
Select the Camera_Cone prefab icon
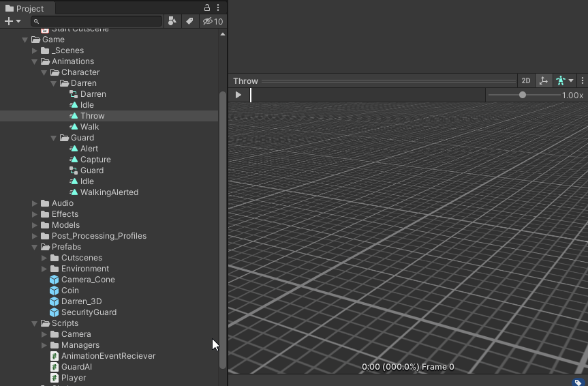55,280
